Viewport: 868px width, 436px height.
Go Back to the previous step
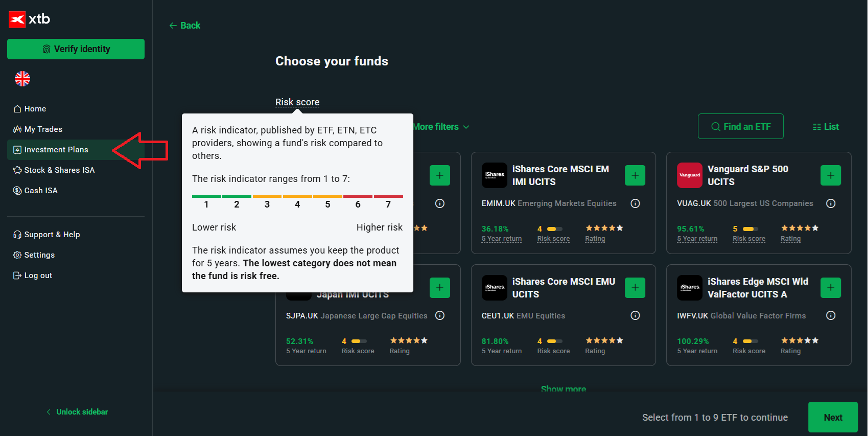pyautogui.click(x=185, y=26)
